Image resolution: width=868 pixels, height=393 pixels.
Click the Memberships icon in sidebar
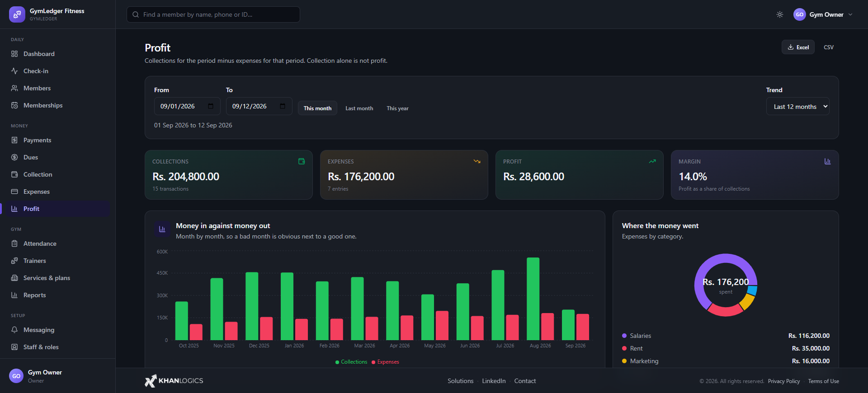(x=14, y=105)
